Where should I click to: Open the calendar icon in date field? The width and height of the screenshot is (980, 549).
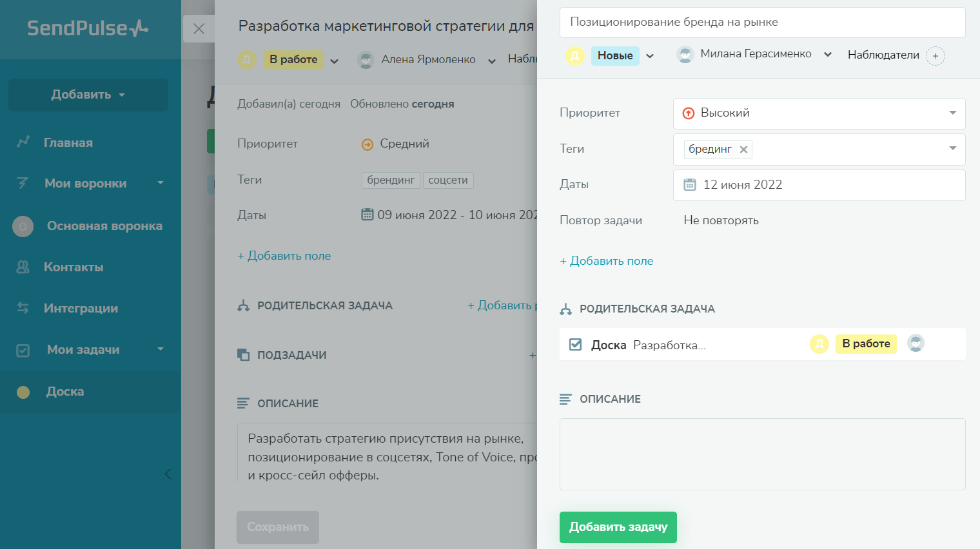pos(690,185)
